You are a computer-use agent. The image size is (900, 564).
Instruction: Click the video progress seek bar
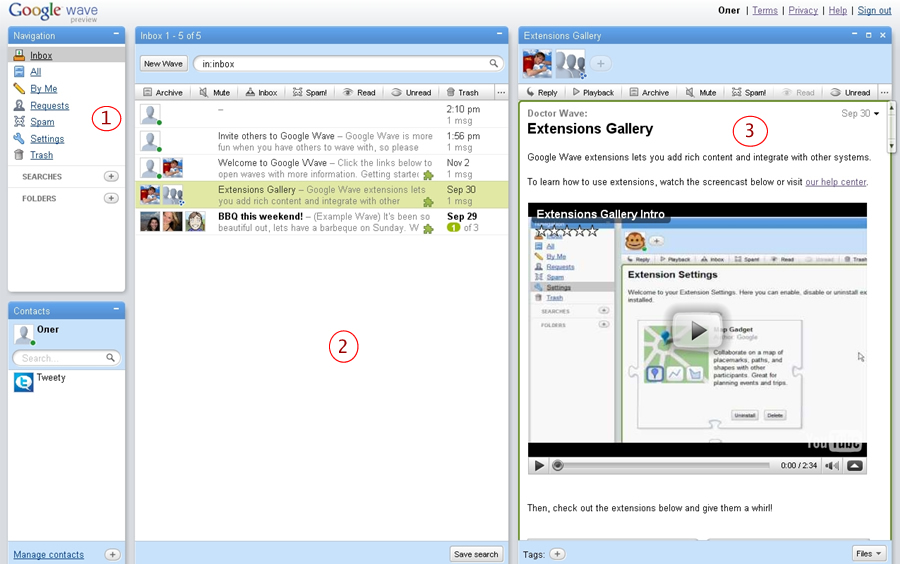pyautogui.click(x=663, y=465)
